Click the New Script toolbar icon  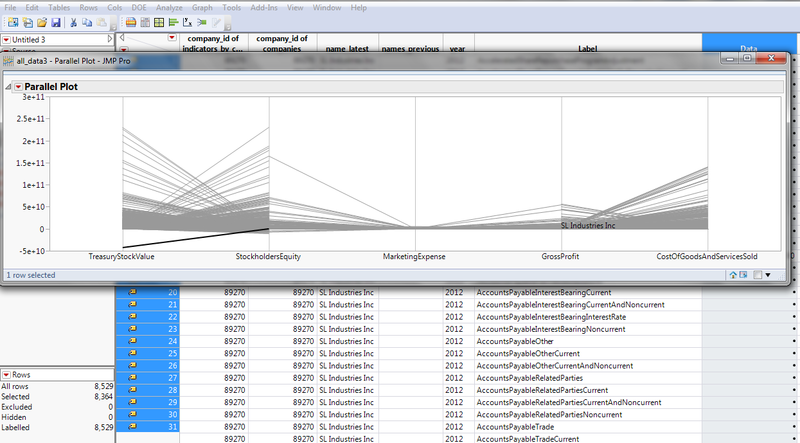(x=28, y=22)
